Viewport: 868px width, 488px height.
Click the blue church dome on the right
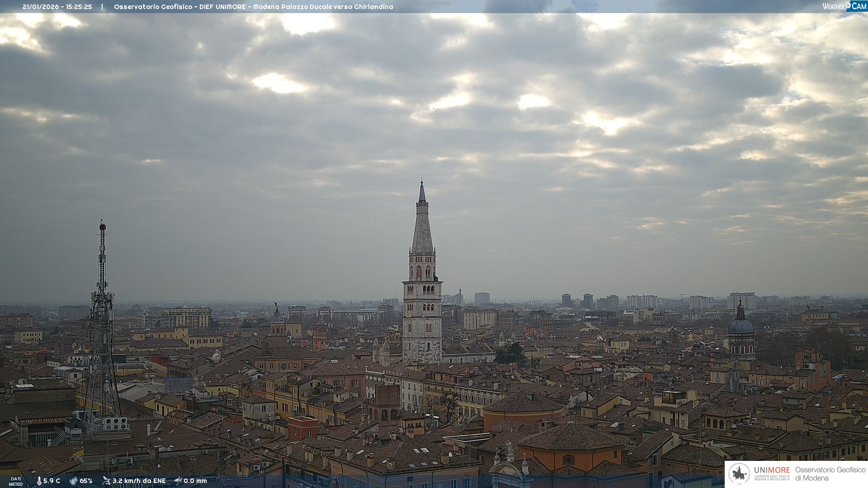tap(741, 325)
